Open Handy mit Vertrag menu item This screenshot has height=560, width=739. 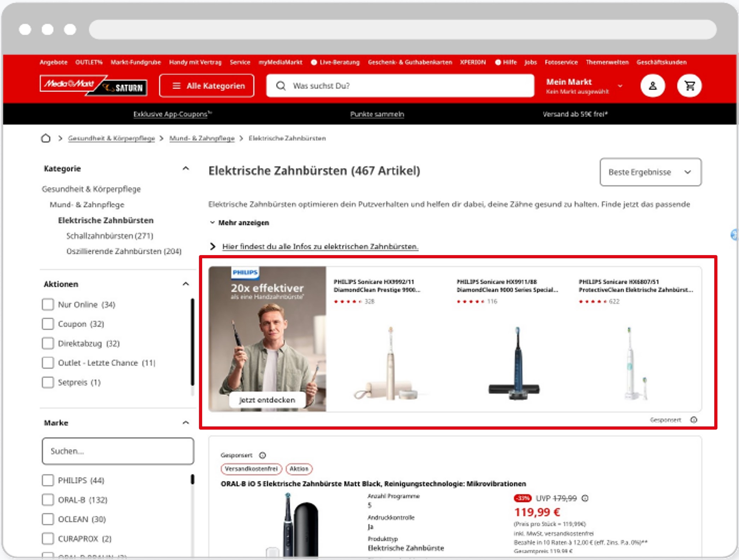195,62
